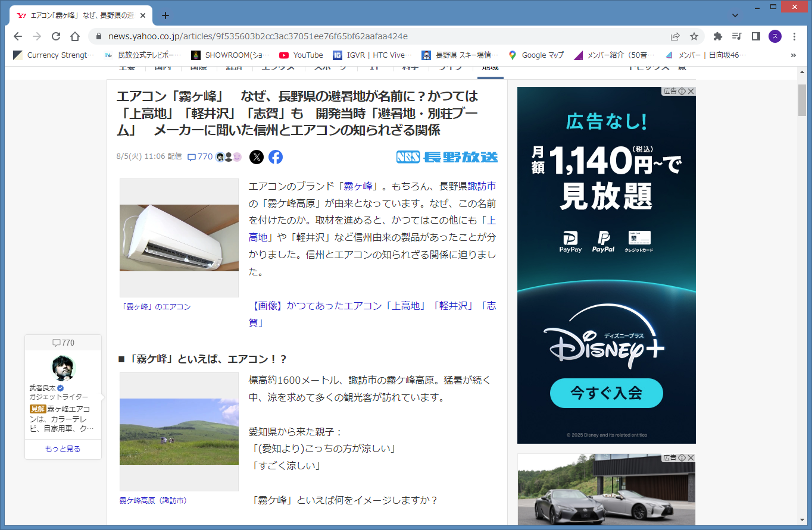Open the Chrome extensions puzzle icon
Viewport: 812px width, 530px height.
(718, 36)
